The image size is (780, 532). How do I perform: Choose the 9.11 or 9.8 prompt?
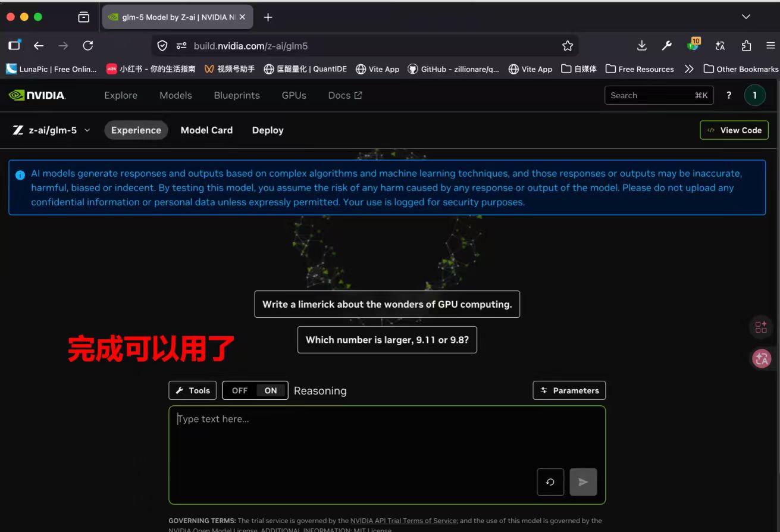387,340
